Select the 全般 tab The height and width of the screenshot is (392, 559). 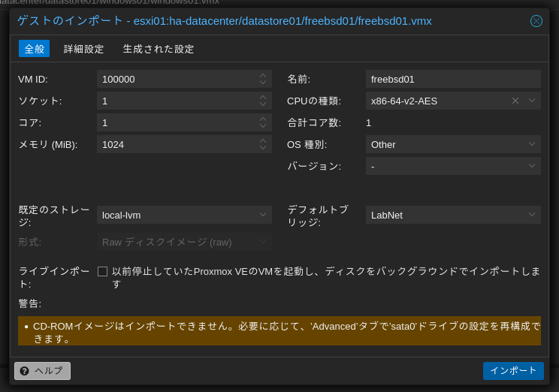click(35, 49)
